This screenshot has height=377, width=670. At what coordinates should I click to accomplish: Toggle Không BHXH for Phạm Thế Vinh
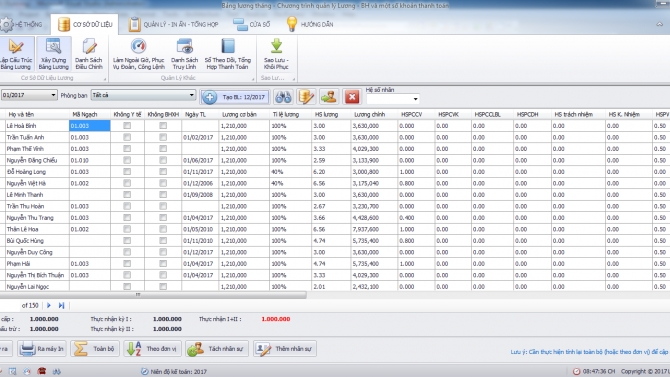(x=163, y=149)
